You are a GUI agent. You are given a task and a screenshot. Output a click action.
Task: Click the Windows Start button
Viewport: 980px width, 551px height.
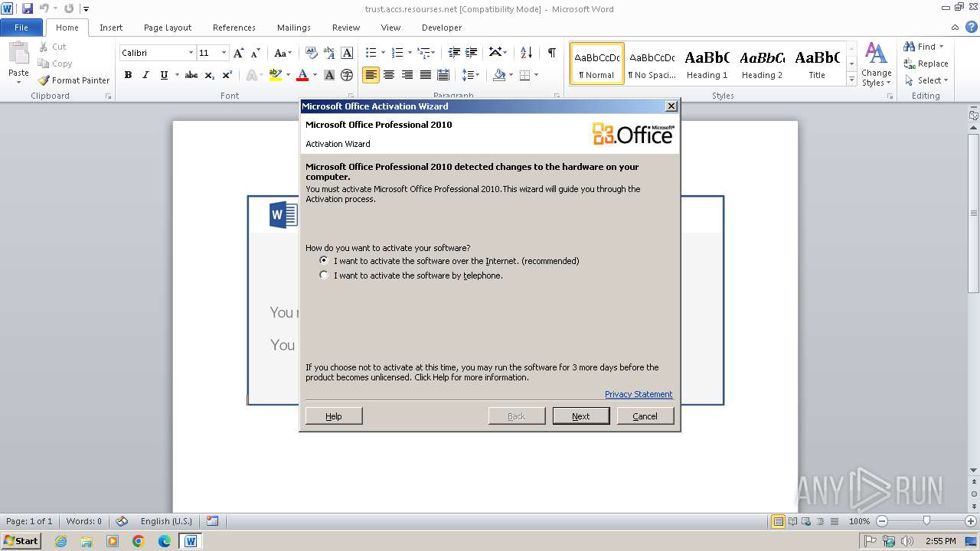[21, 541]
